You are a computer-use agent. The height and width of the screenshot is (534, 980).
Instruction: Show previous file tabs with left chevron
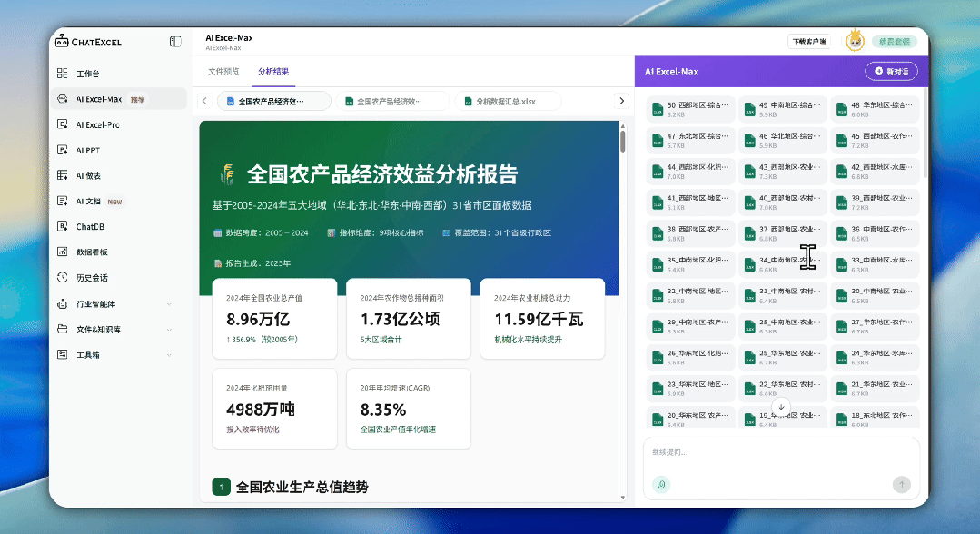204,101
